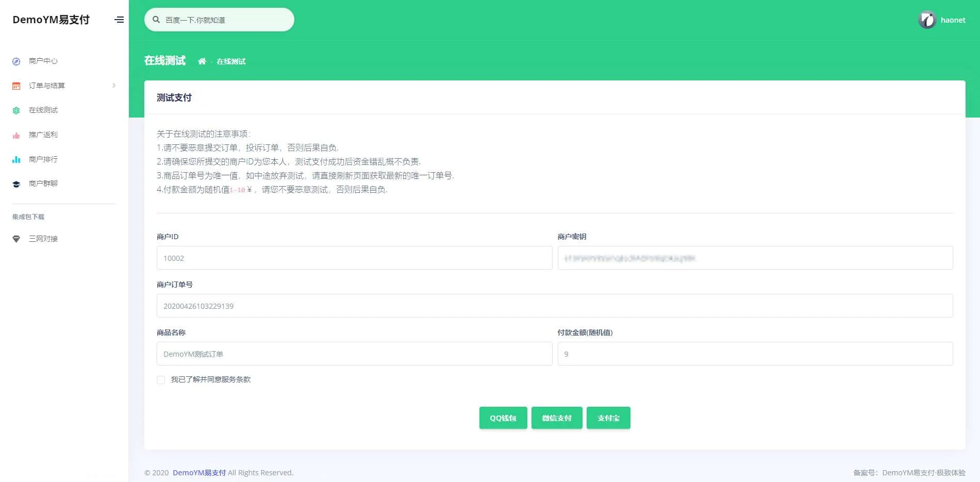Click the home icon in breadcrumb
The height and width of the screenshot is (482, 980).
[x=202, y=61]
